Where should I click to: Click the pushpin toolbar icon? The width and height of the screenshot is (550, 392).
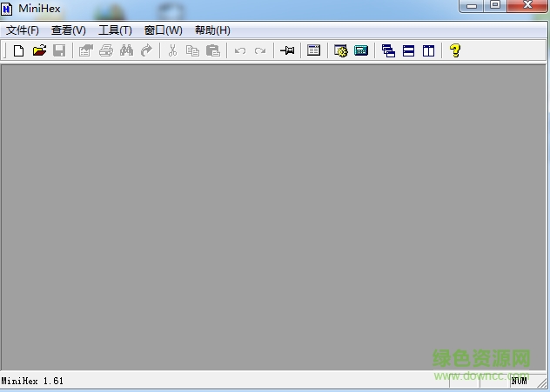287,51
